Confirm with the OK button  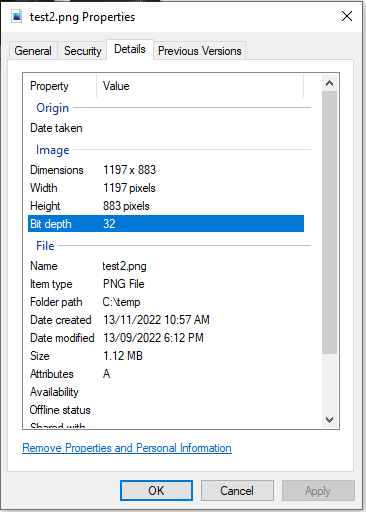tap(156, 491)
